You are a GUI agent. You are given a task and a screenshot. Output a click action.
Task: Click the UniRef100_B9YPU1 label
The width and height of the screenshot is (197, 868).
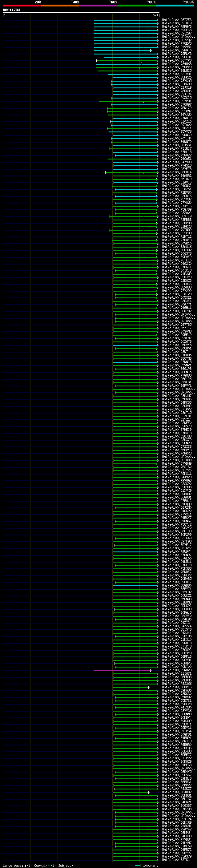177,101
